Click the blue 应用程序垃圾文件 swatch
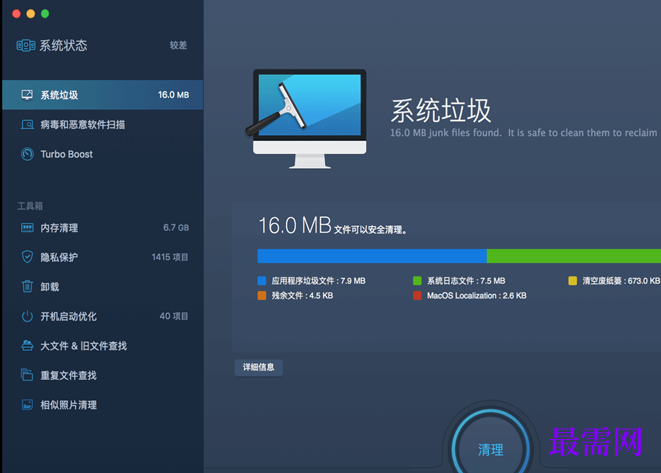 (262, 281)
